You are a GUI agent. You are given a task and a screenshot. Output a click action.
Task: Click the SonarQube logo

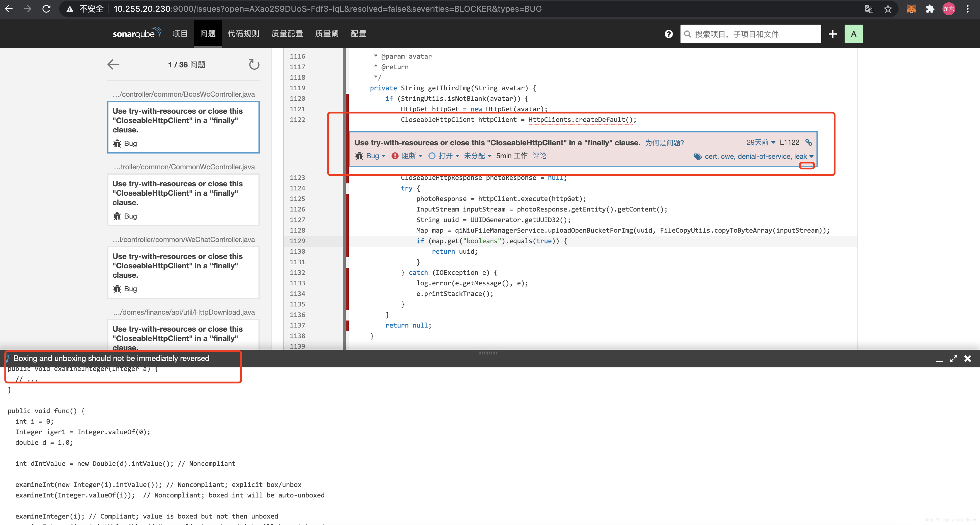coord(137,33)
